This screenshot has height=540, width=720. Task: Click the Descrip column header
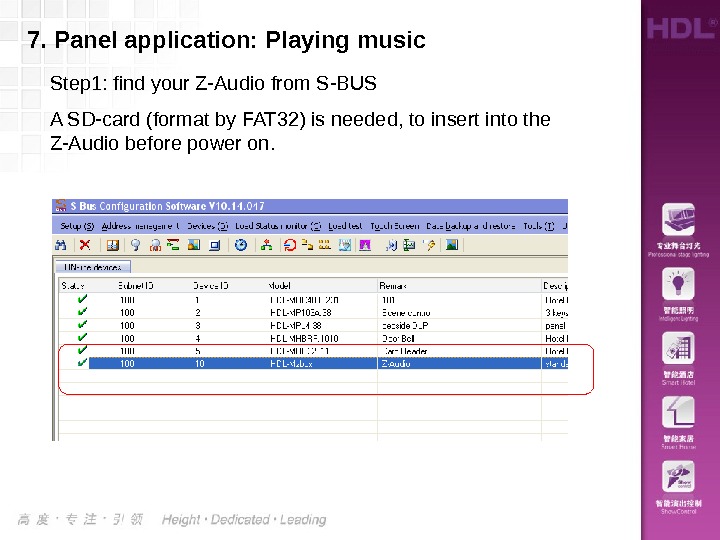point(556,286)
